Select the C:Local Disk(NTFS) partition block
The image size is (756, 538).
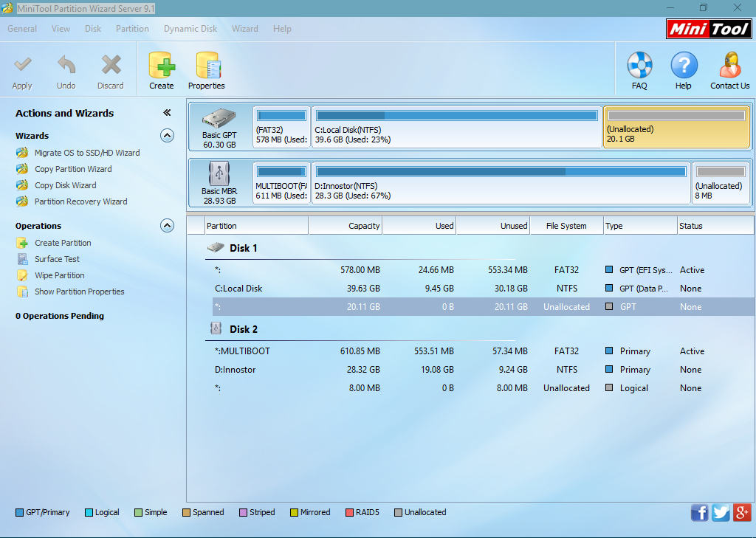point(457,127)
